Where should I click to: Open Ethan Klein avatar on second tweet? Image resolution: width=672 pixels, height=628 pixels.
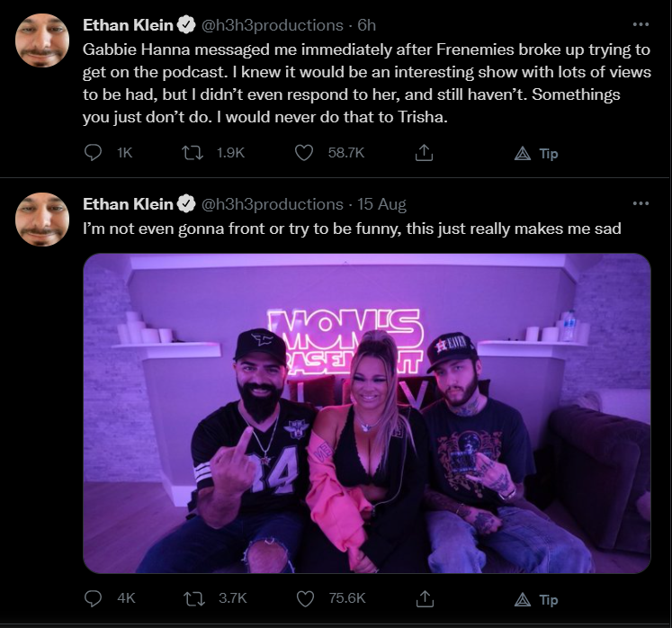42,220
